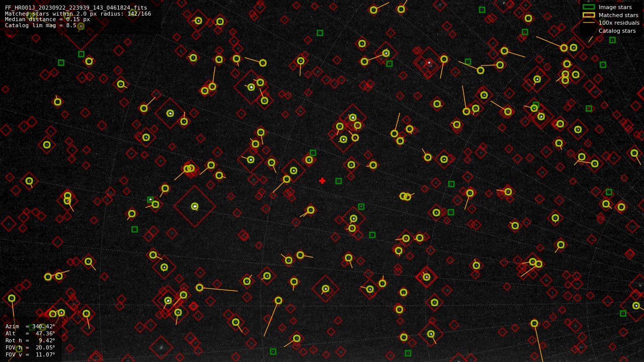644x362 pixels.
Task: Click the red center cross marker
Action: point(322,181)
